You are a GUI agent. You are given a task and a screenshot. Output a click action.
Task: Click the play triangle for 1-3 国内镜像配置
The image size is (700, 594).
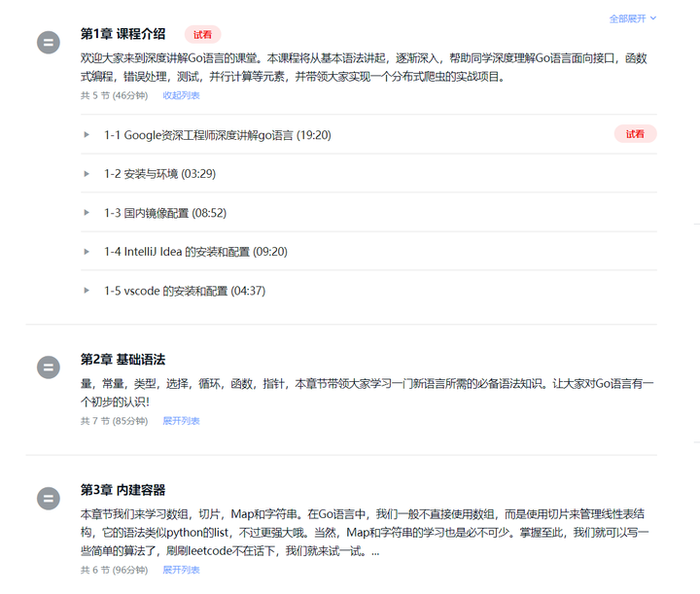click(x=87, y=213)
